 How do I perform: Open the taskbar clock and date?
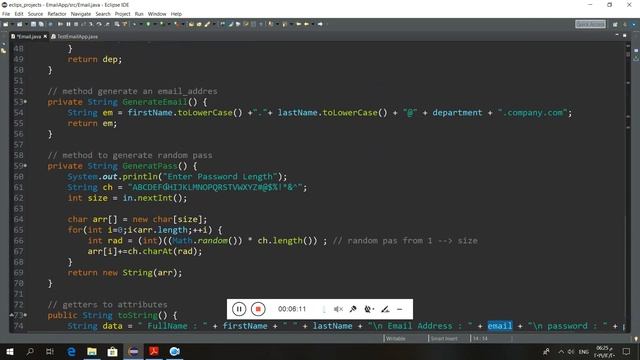pyautogui.click(x=604, y=351)
